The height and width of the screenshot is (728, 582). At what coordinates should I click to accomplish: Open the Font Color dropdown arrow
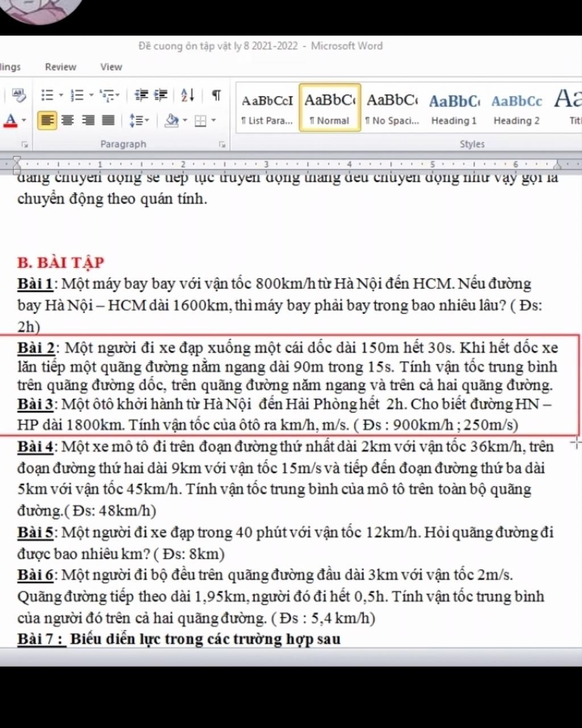24,120
